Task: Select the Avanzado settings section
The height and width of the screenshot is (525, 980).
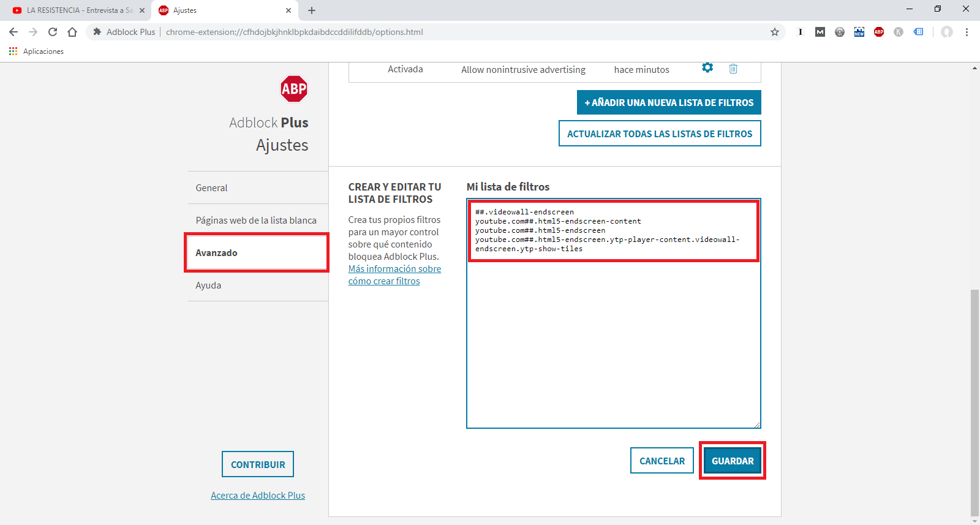Action: [x=257, y=252]
